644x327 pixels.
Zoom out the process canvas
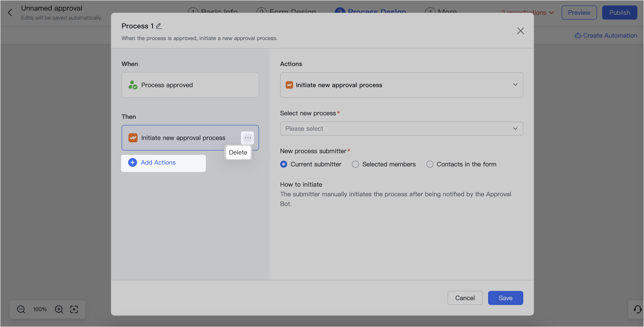[21, 309]
